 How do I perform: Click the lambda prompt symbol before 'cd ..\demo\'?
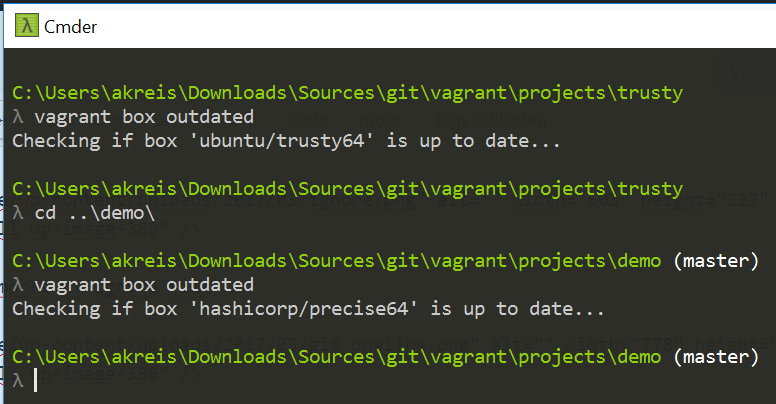pos(17,213)
